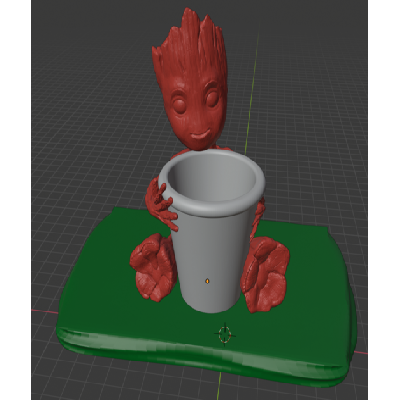
Task: Click the red X axis line left of base
Action: coord(45,312)
